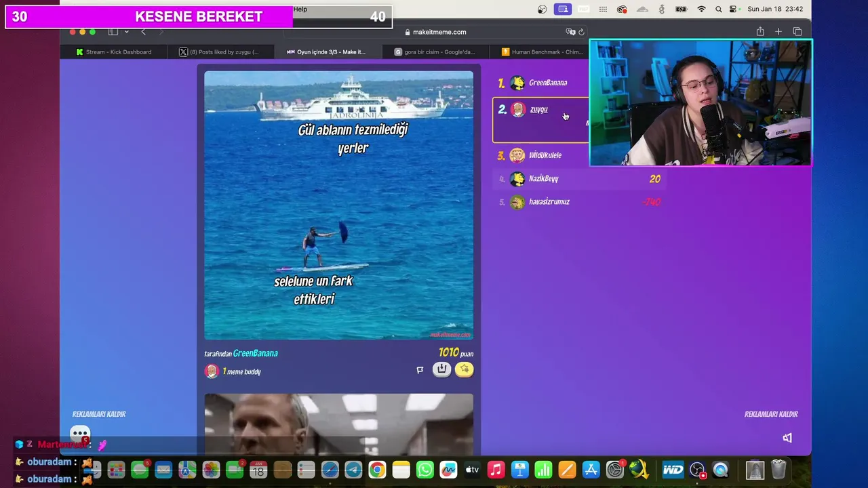The height and width of the screenshot is (488, 868).
Task: Download the ferry meme image
Action: [441, 369]
